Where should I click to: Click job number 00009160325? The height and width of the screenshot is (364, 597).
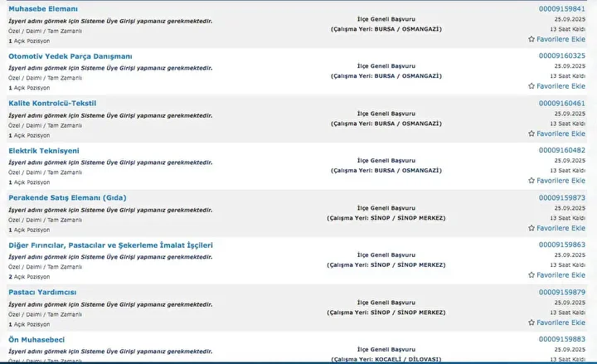[x=561, y=56]
